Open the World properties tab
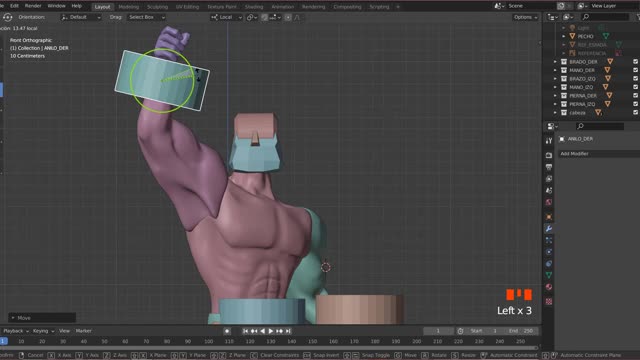The height and width of the screenshot is (360, 640). click(549, 202)
